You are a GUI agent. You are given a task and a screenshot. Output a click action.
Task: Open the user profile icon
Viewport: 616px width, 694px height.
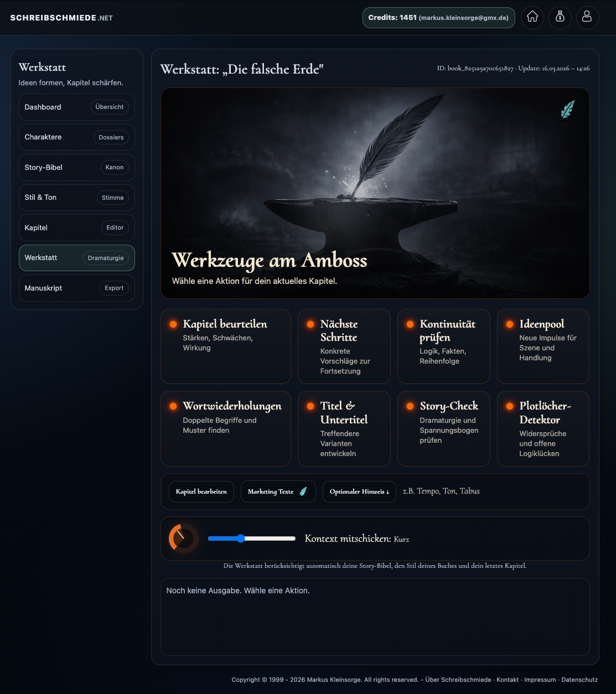[x=587, y=17]
